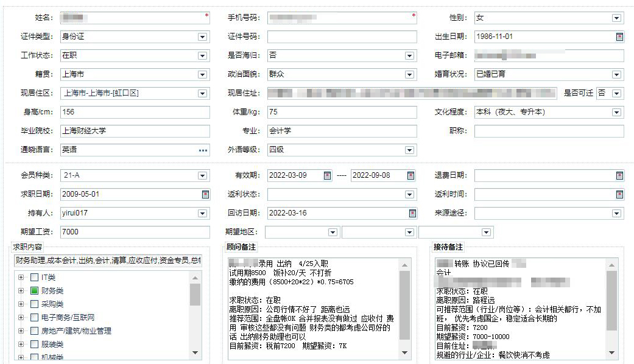
Task: Open calendar picker for 退费日期
Action: (619, 175)
